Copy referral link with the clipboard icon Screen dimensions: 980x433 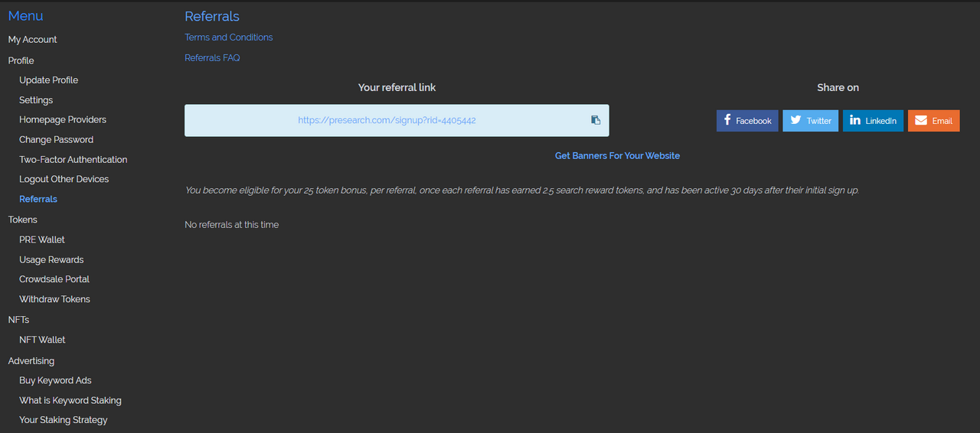point(596,120)
